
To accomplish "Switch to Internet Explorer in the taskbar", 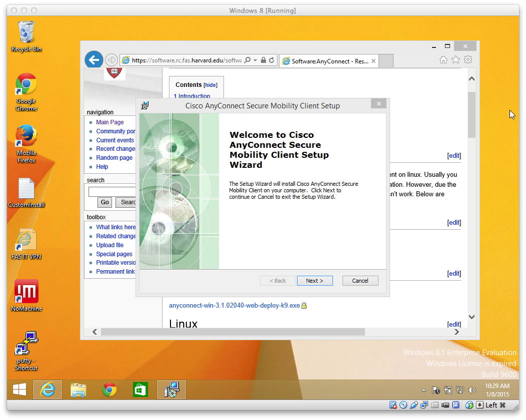I will tap(47, 390).
